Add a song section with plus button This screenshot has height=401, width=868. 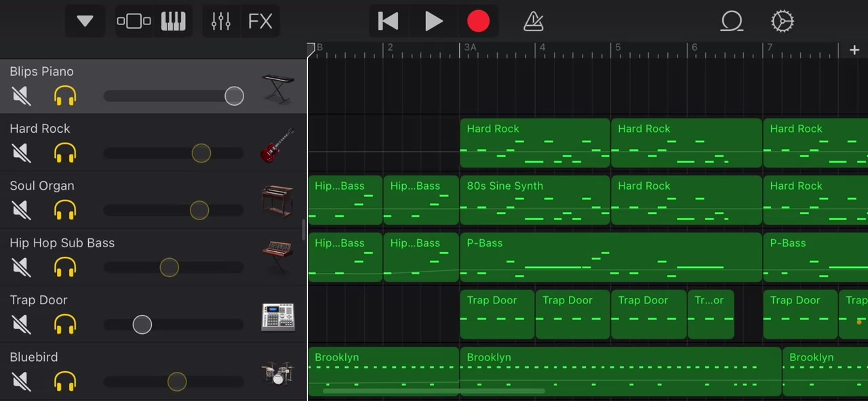pos(854,50)
